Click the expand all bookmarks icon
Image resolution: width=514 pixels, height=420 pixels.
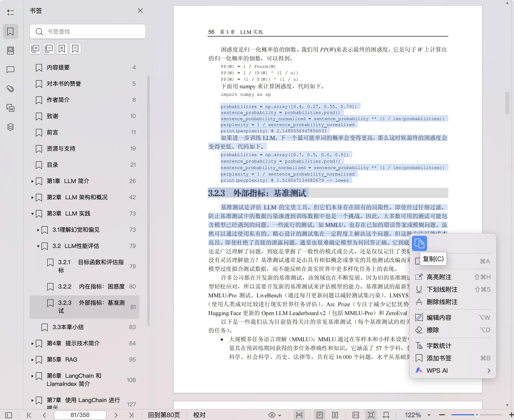pos(35,49)
